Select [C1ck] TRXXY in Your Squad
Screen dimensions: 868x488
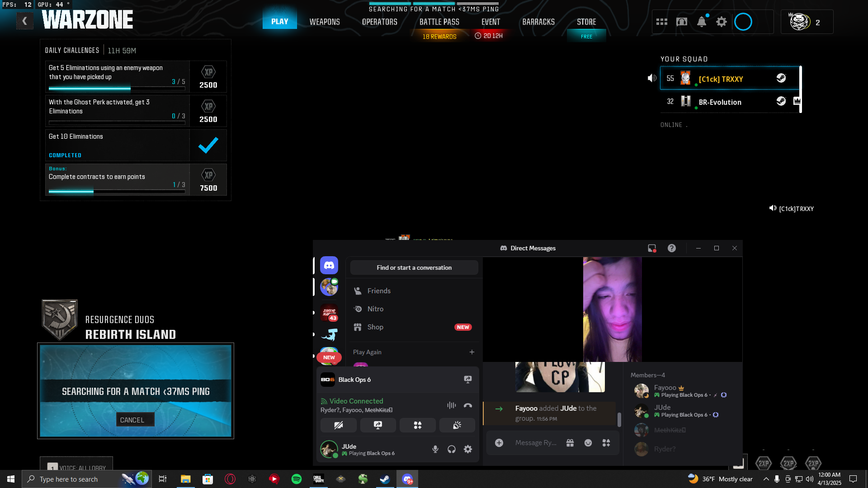pos(730,79)
